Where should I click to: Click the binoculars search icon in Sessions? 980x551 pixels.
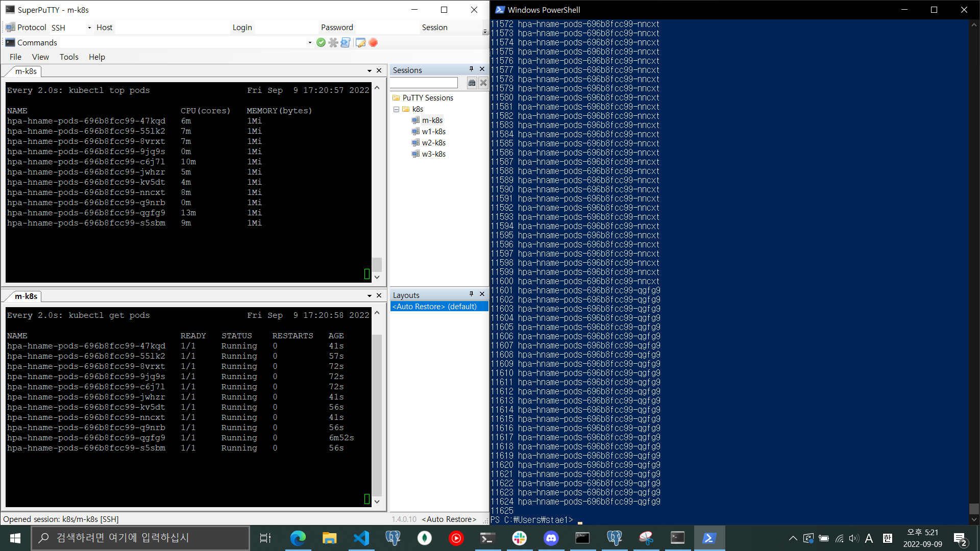pyautogui.click(x=472, y=83)
